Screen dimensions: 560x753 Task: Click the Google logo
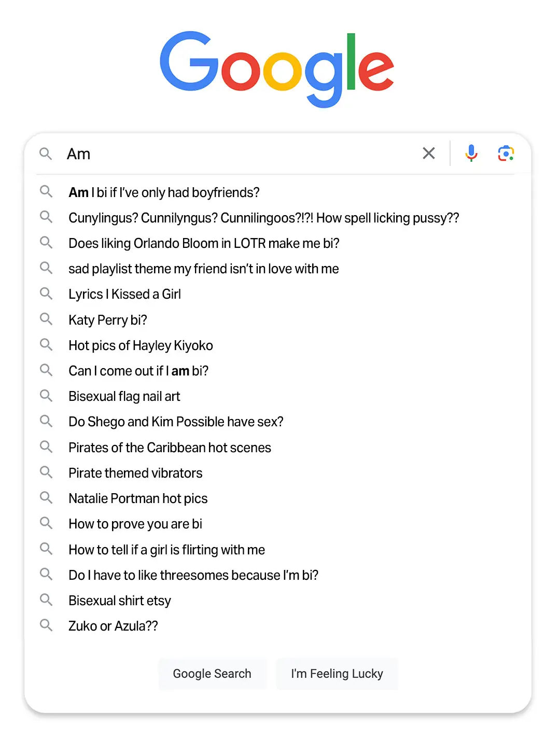pos(277,69)
